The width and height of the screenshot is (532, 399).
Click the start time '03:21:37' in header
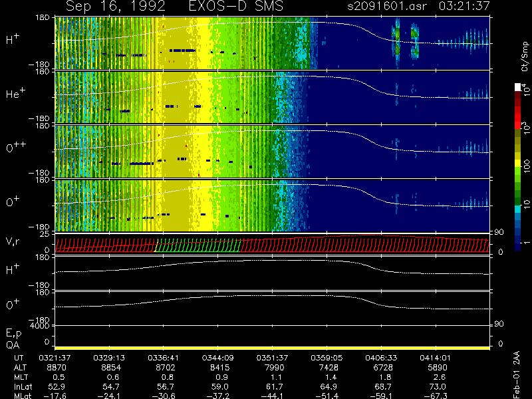click(464, 6)
